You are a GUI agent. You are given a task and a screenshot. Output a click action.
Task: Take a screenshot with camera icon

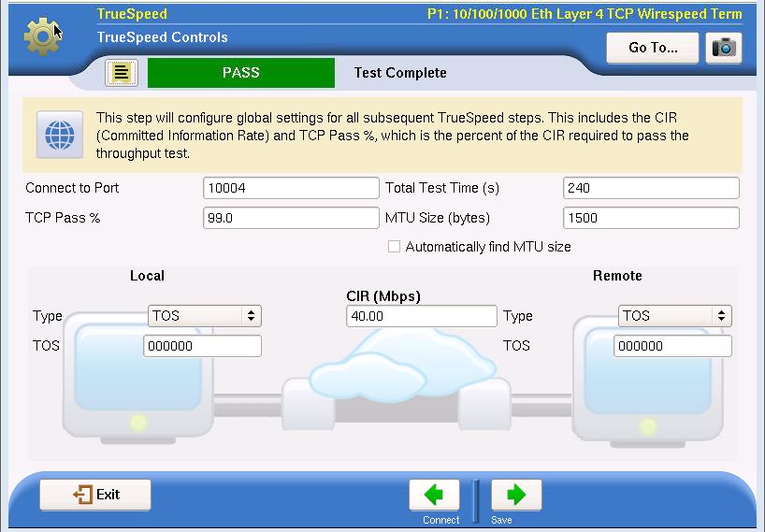click(724, 48)
